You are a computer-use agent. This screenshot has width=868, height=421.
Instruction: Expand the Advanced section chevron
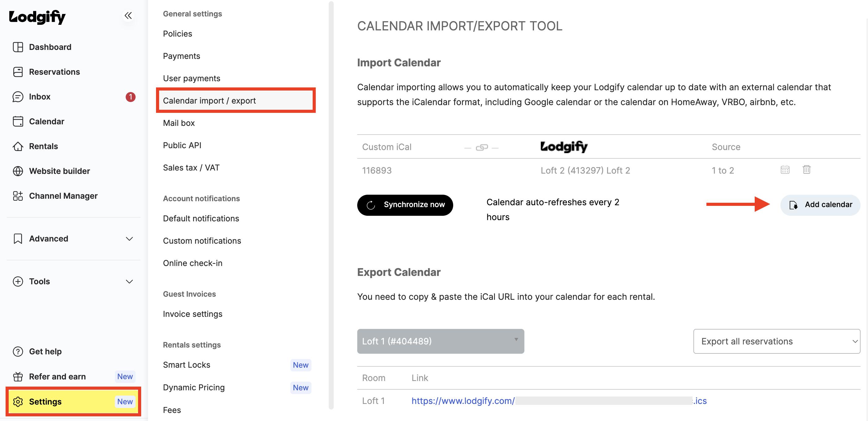pos(129,239)
